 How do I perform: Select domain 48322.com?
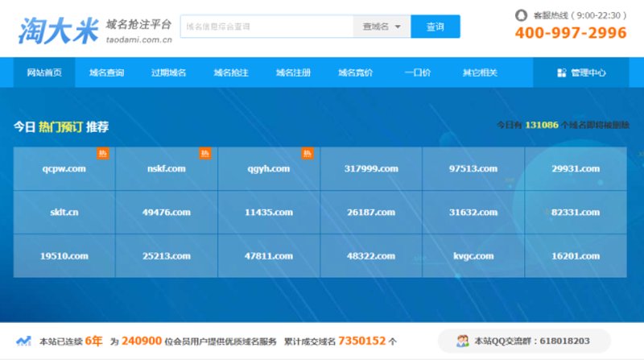(371, 255)
